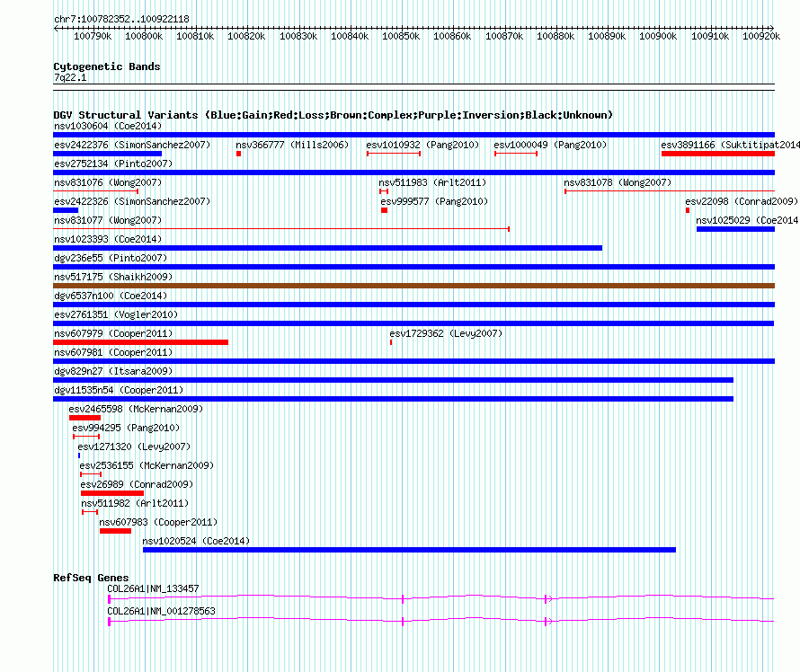Click the esv1010932 (Pang2010) label

(422, 145)
